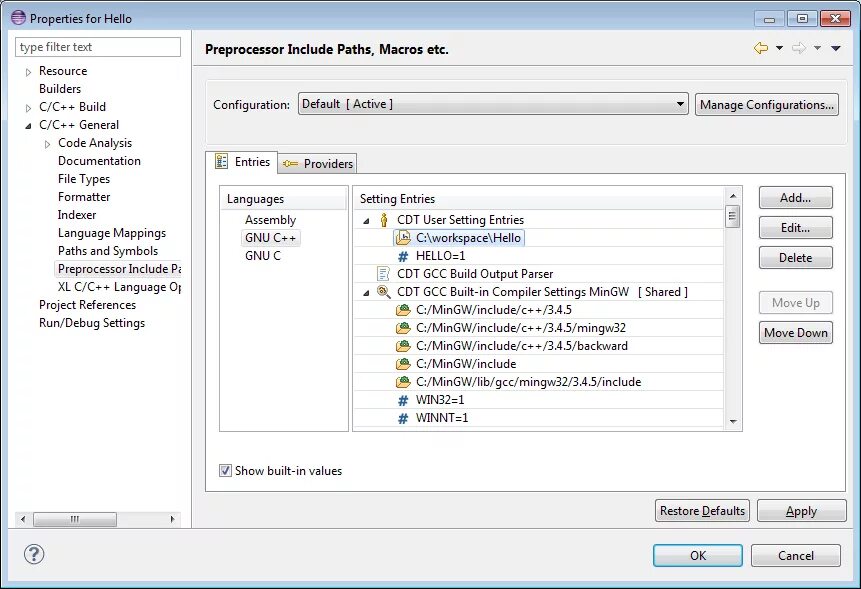Click folder icon for lib/gcc/mingw32/3.4.5/include
Viewport: 861px width, 589px height.
[403, 382]
